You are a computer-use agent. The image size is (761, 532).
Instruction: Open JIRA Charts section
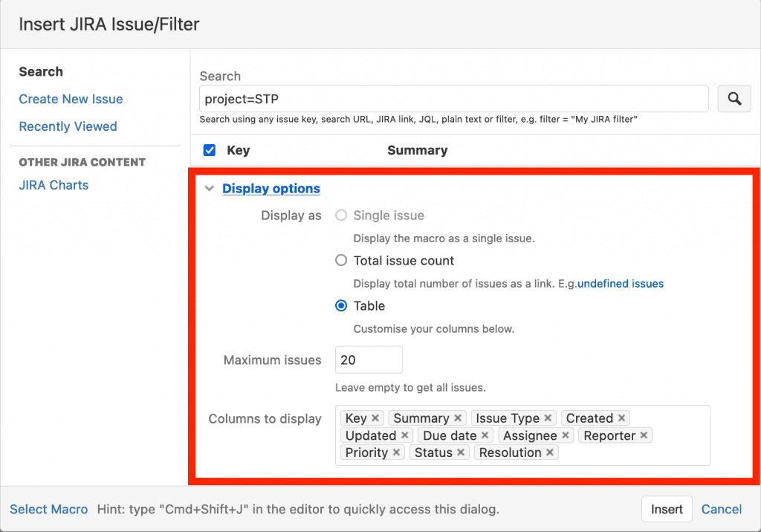54,185
